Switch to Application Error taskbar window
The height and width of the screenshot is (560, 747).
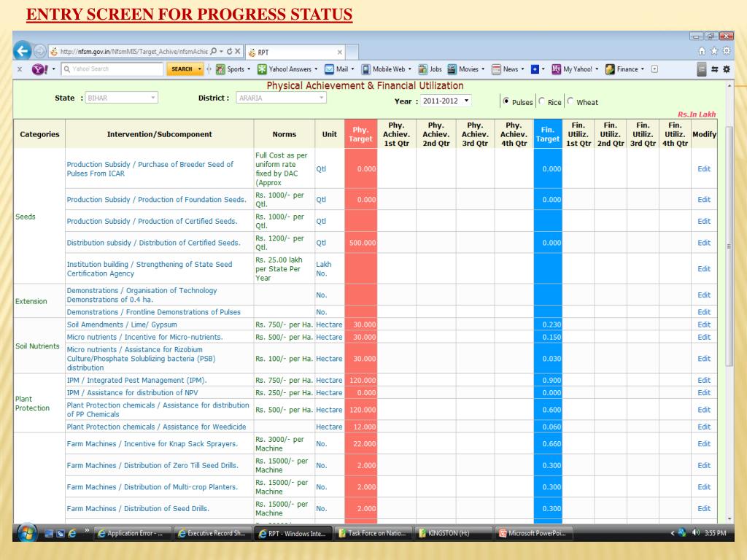[x=131, y=533]
